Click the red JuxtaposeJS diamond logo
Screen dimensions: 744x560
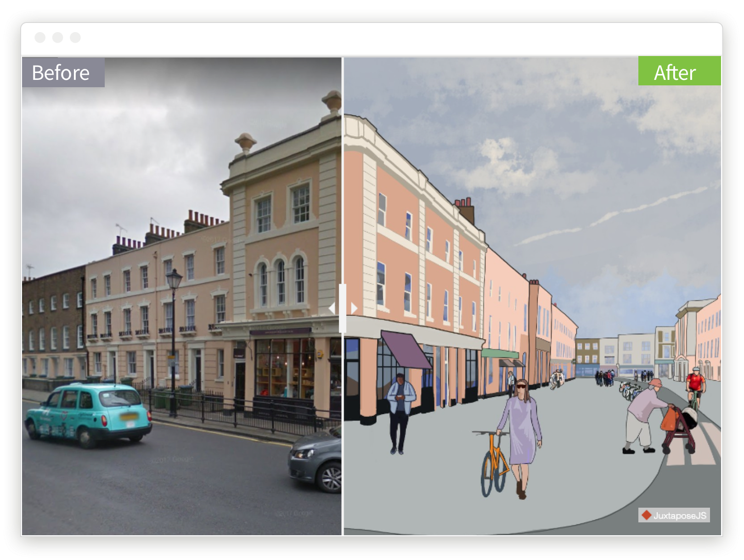click(x=646, y=515)
